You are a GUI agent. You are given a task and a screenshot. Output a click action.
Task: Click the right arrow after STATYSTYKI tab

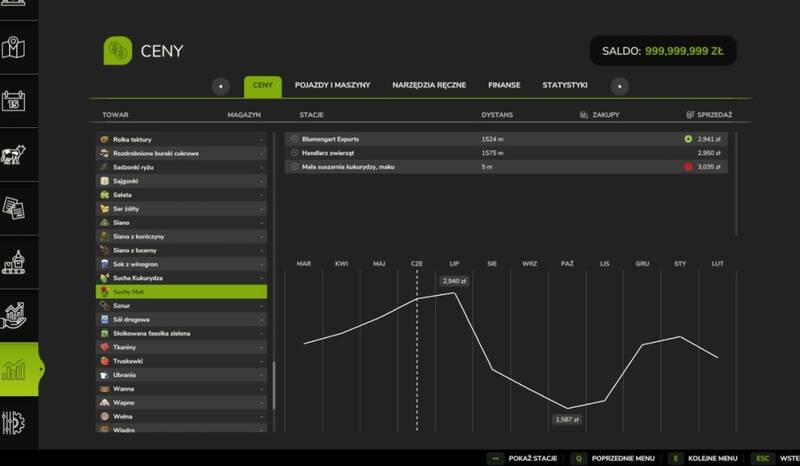[620, 86]
